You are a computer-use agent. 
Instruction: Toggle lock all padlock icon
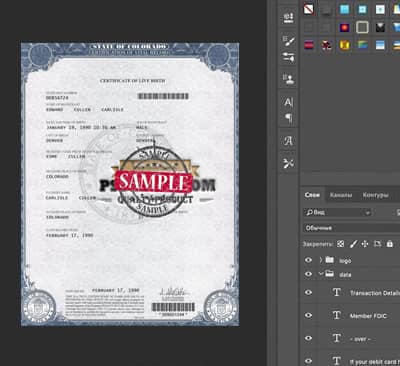point(390,244)
